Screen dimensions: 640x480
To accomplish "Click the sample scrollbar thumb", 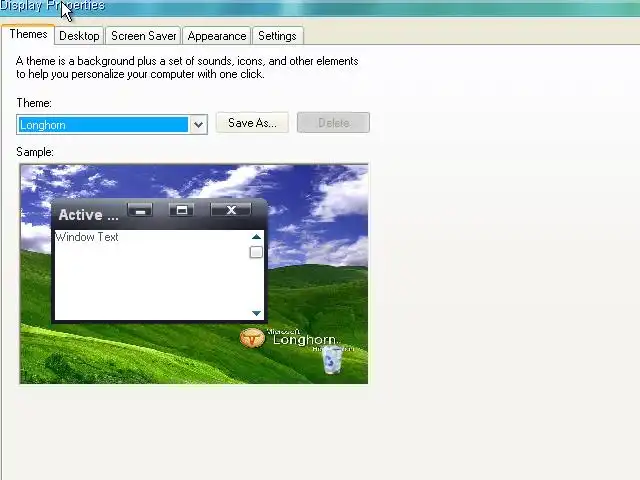I will pos(256,252).
